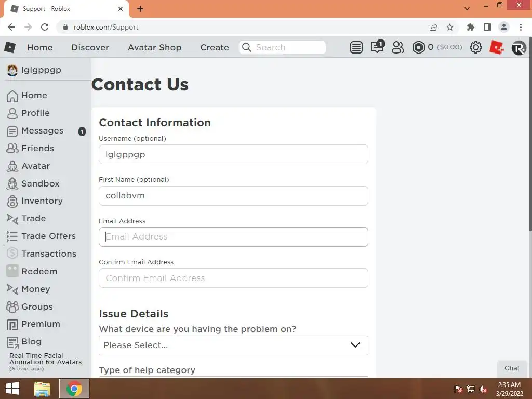
Task: Open the Discover navbar item
Action: click(x=90, y=47)
